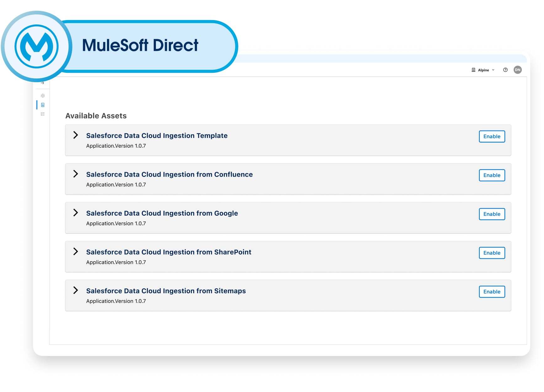Click the Salesforce Data Cloud Ingestion from Sitemaps title
Screen dimensions: 544x392
tap(166, 291)
